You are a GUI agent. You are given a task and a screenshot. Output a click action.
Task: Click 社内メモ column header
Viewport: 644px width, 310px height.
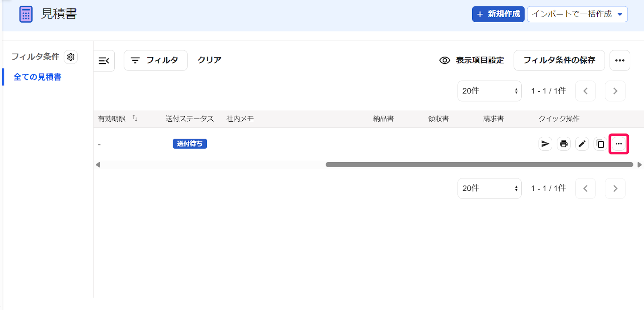(240, 119)
